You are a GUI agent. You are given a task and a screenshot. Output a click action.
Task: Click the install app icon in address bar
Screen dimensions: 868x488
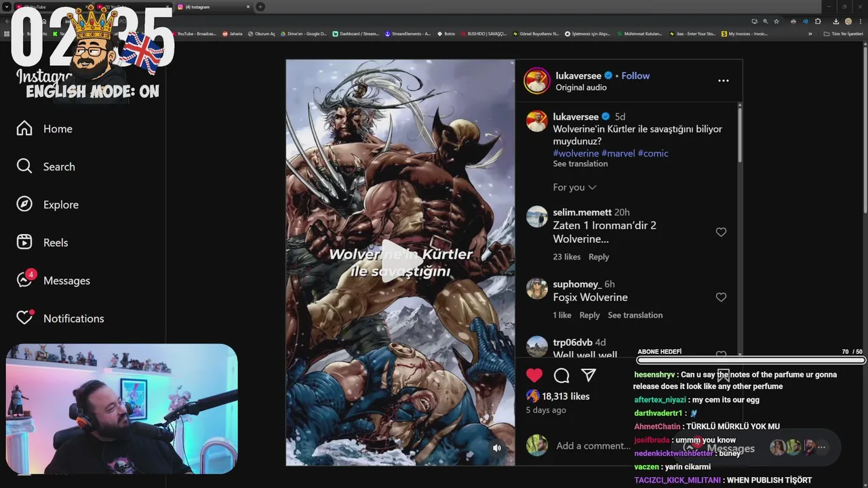coord(754,21)
